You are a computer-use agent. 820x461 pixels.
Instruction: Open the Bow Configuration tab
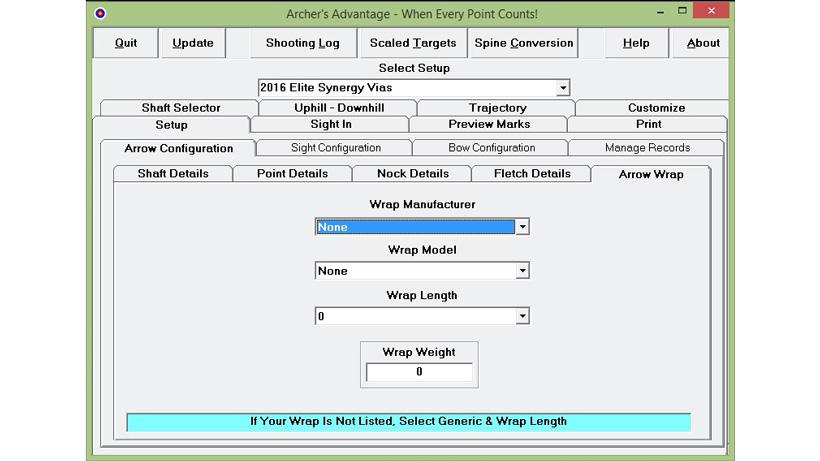(x=492, y=148)
